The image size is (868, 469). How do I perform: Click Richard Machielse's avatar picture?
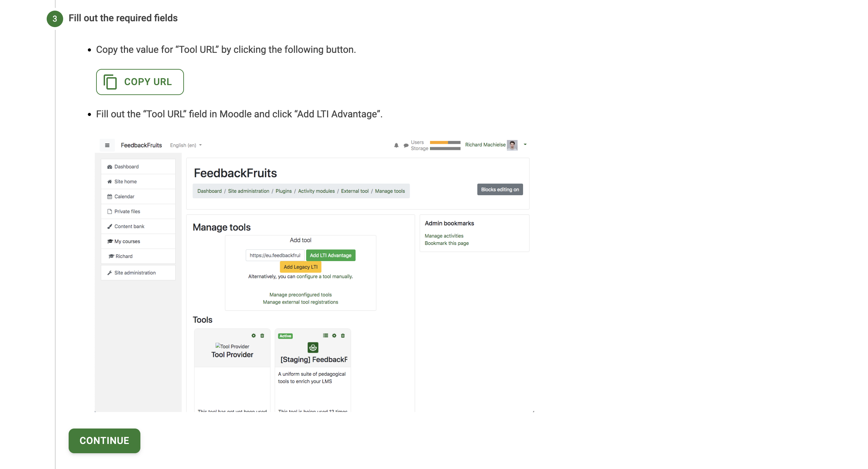[512, 145]
